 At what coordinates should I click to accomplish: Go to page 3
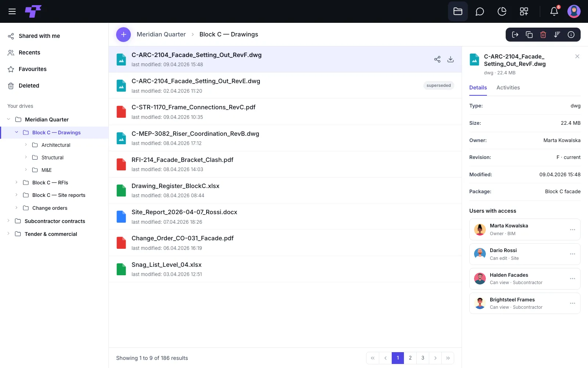coord(423,358)
